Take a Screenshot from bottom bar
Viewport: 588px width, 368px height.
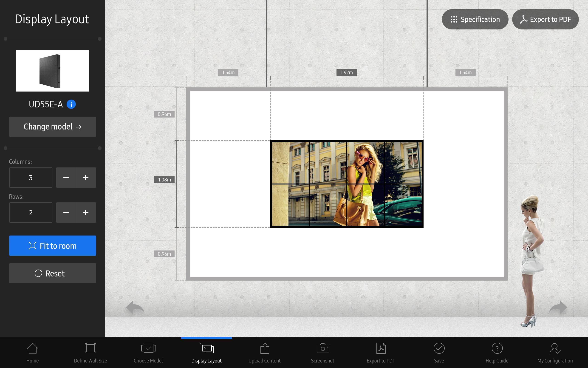(323, 353)
